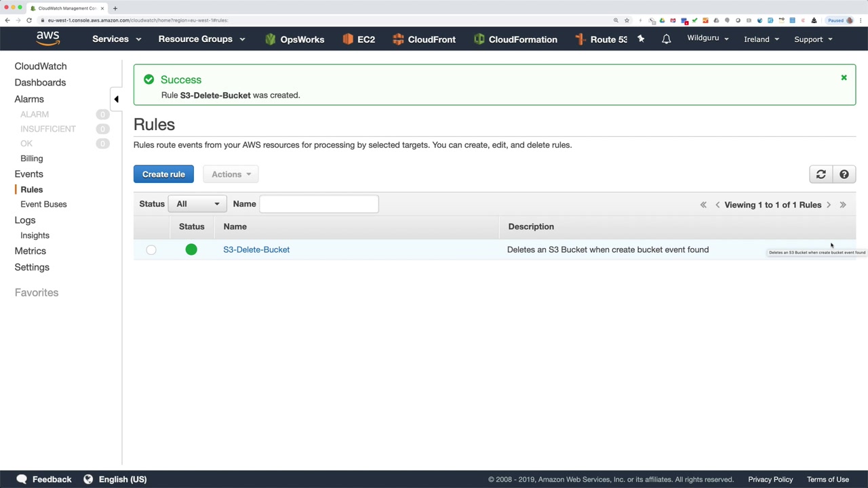
Task: Open the Terms of Use link
Action: (x=828, y=479)
